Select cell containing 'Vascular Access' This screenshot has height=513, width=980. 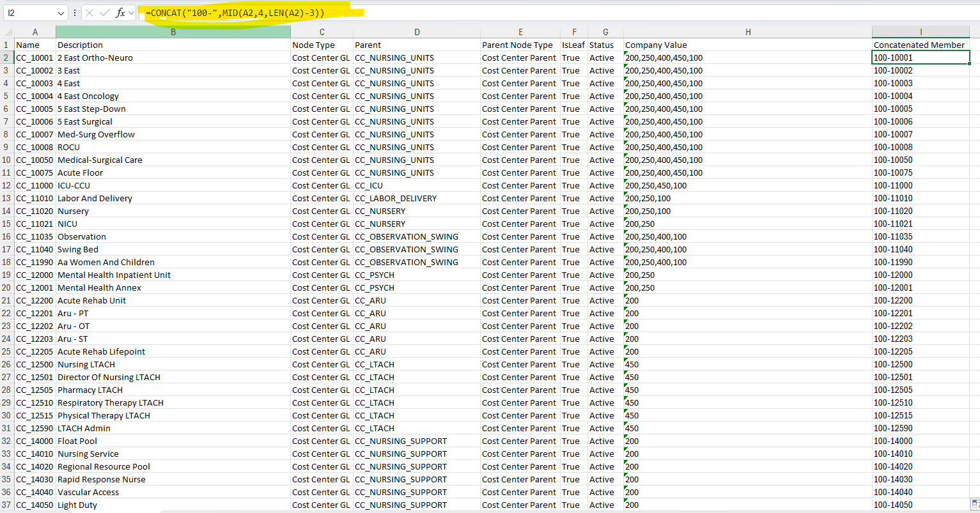[173, 492]
